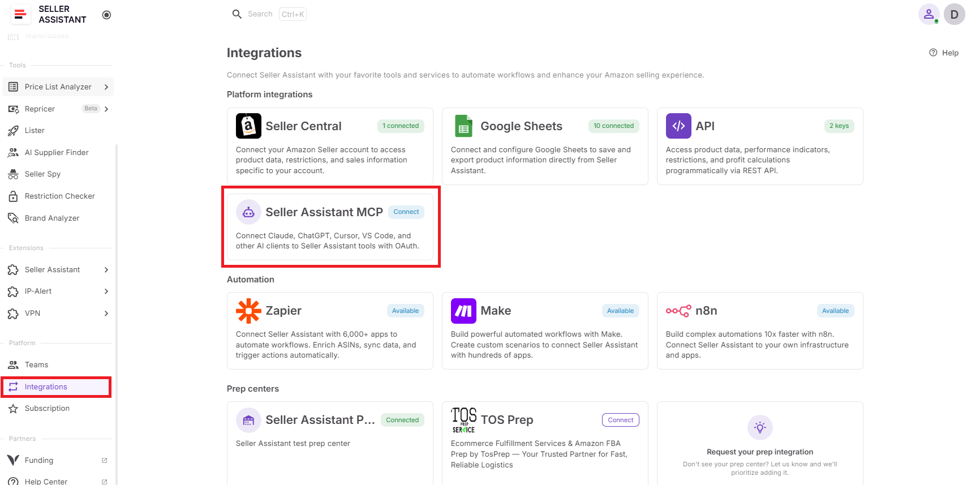Click the Help question mark icon
The image size is (980, 485).
point(933,53)
